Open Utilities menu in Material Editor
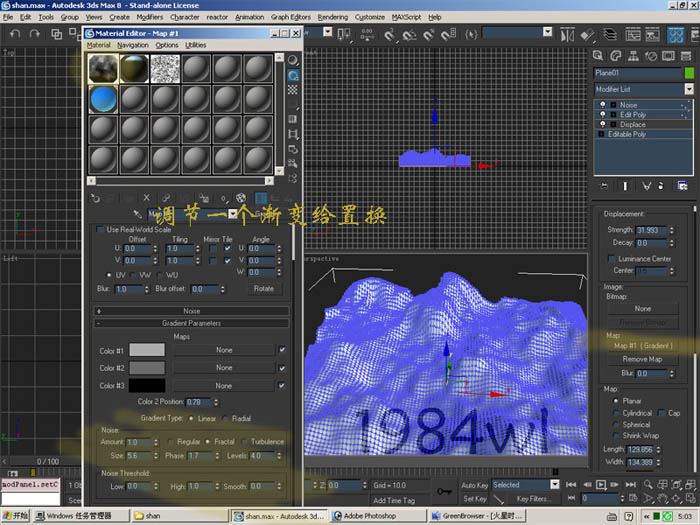The image size is (700, 525). pos(196,45)
